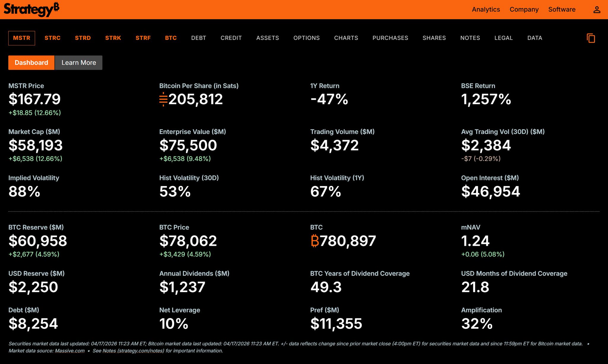Click the MSTR Price value $167.79

(x=34, y=99)
